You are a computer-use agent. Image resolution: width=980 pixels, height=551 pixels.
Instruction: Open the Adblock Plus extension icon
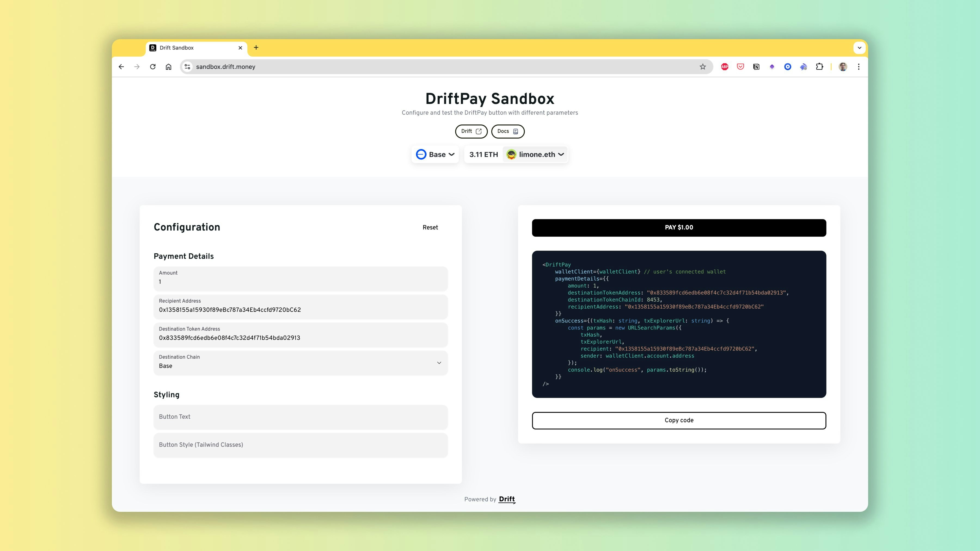[x=725, y=67]
